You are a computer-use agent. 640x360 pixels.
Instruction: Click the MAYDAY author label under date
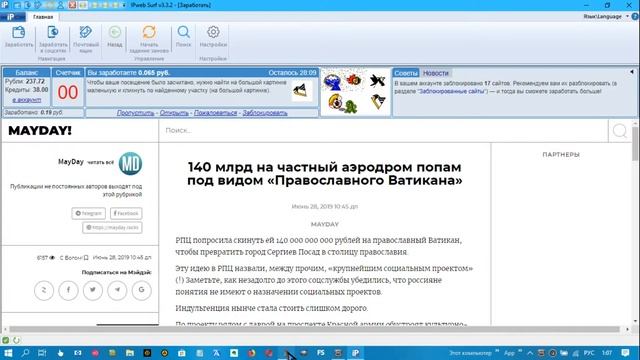[x=324, y=224]
